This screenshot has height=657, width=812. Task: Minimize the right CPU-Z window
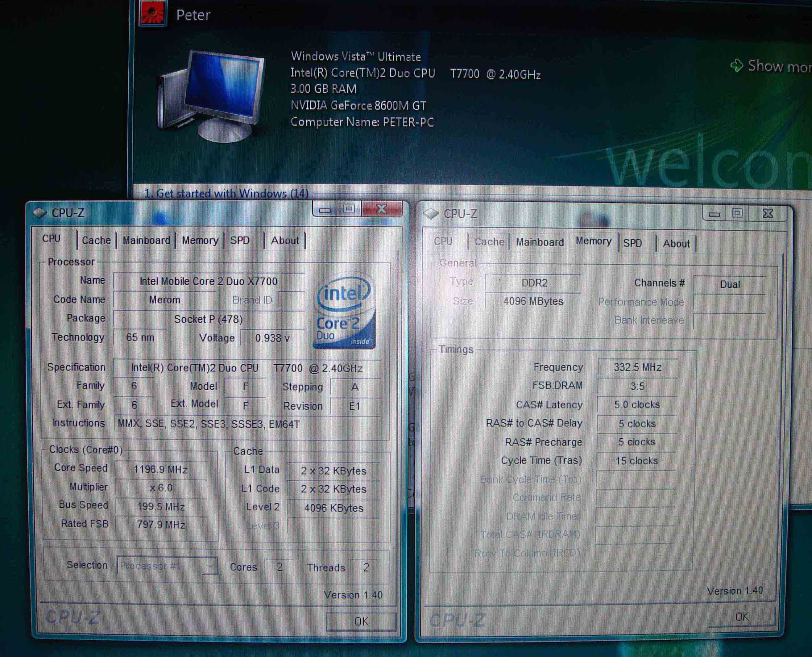click(x=714, y=214)
